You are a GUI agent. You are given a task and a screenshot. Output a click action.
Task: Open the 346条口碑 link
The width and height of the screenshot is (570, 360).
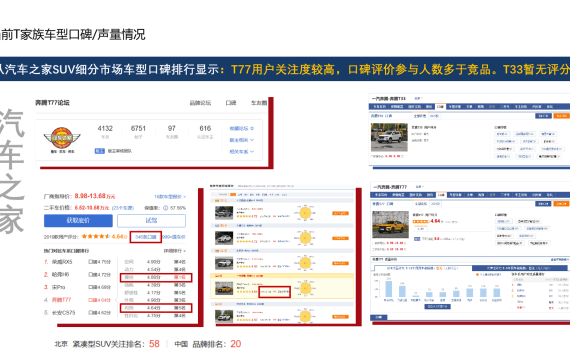pyautogui.click(x=146, y=237)
